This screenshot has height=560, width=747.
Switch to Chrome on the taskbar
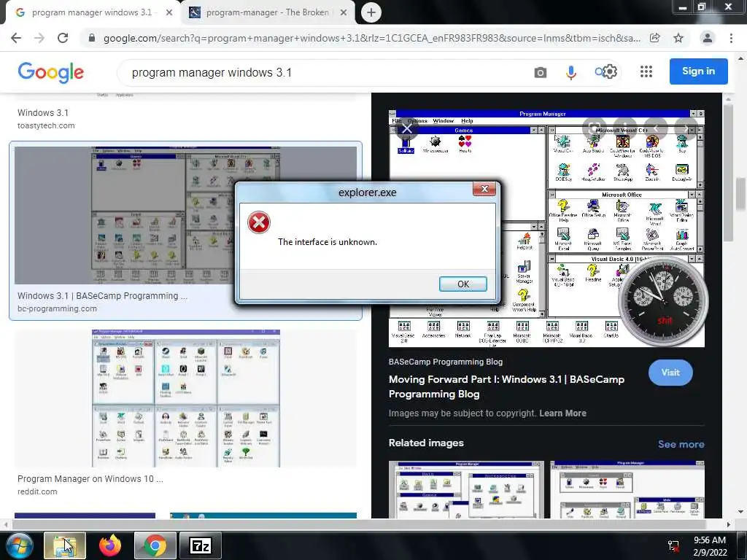pos(155,545)
